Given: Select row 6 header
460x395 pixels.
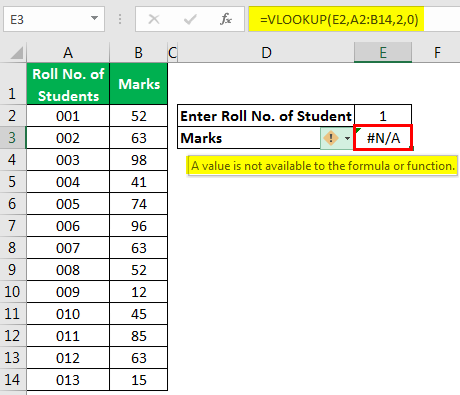Looking at the screenshot, I should 13,204.
